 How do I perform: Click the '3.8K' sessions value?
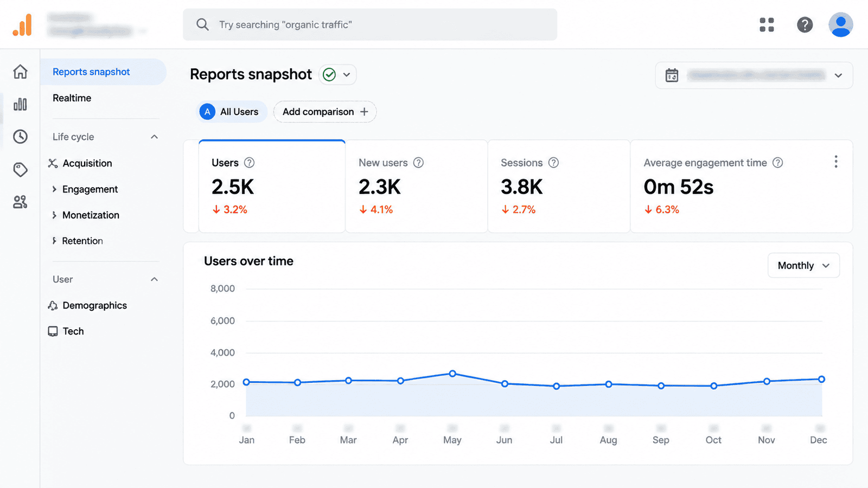pyautogui.click(x=521, y=187)
